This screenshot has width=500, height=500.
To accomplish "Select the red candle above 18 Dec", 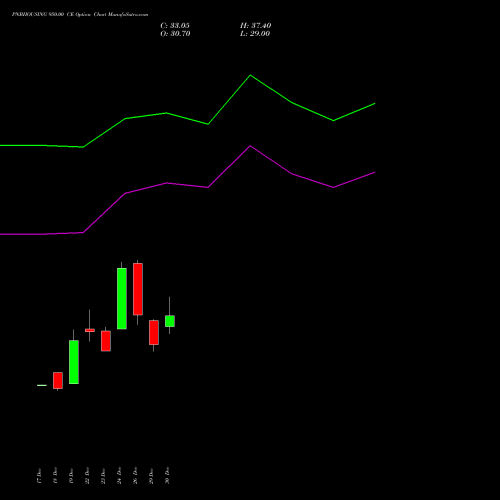I will click(x=58, y=380).
